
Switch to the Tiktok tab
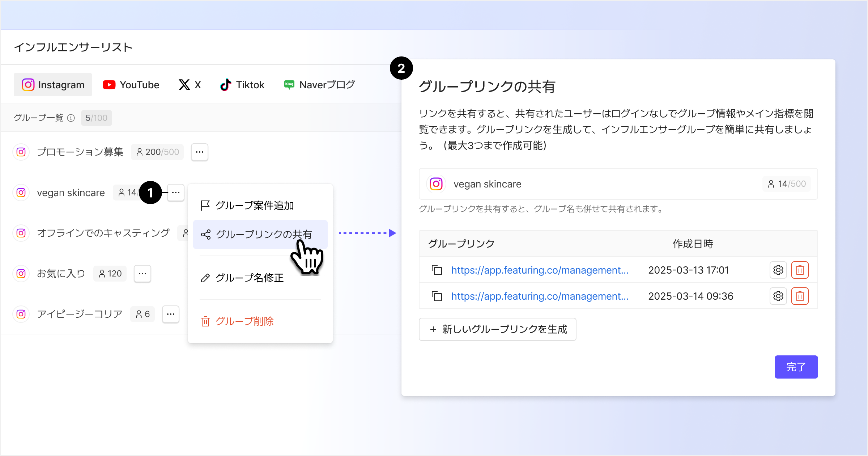[242, 85]
